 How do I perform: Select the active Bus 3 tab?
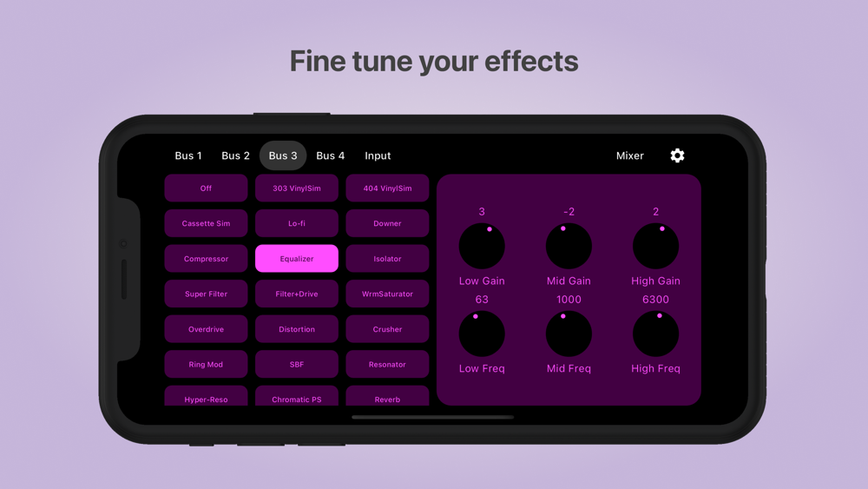click(x=283, y=155)
